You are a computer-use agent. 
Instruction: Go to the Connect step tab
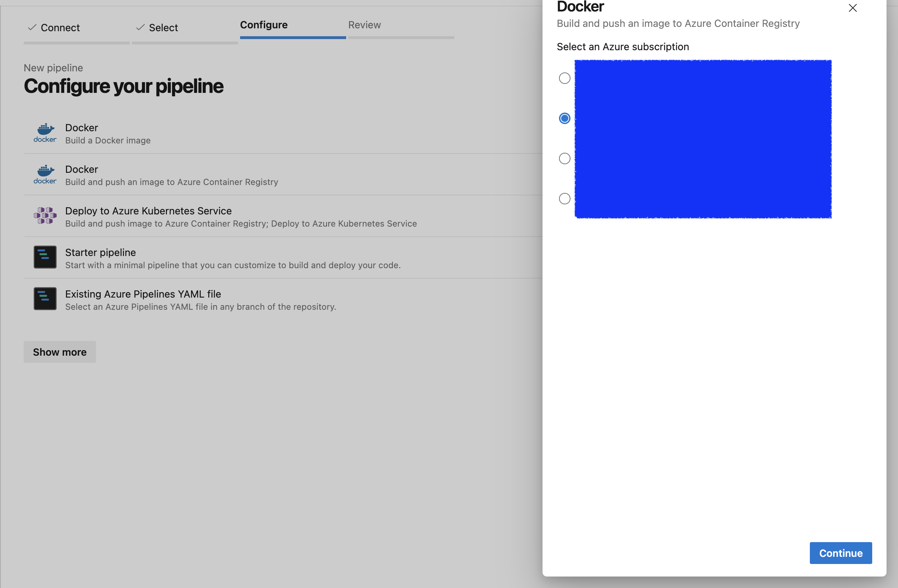tap(60, 28)
